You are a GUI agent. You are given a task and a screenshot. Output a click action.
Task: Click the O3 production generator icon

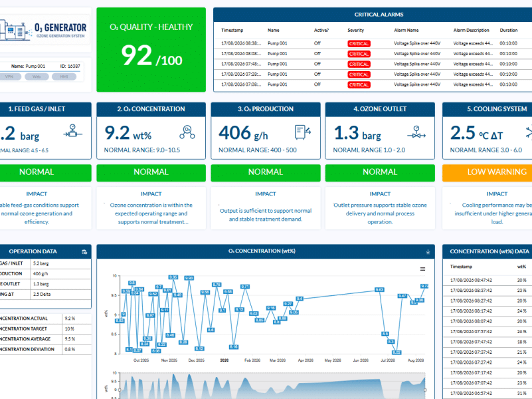coord(303,132)
